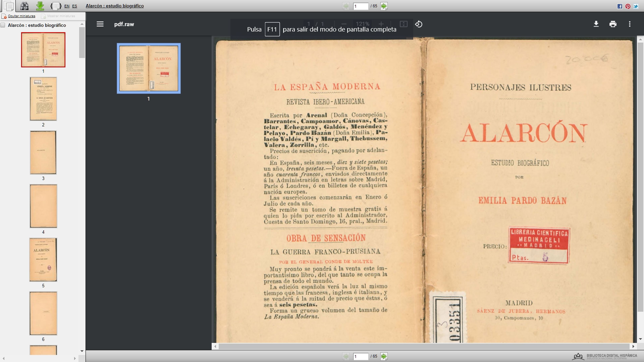644x362 pixels.
Task: Select sidebar thumbnail page 1
Action: coord(43,50)
